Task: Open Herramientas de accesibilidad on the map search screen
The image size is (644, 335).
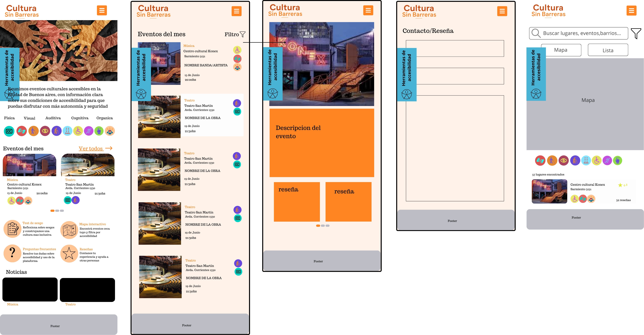Action: (536, 74)
